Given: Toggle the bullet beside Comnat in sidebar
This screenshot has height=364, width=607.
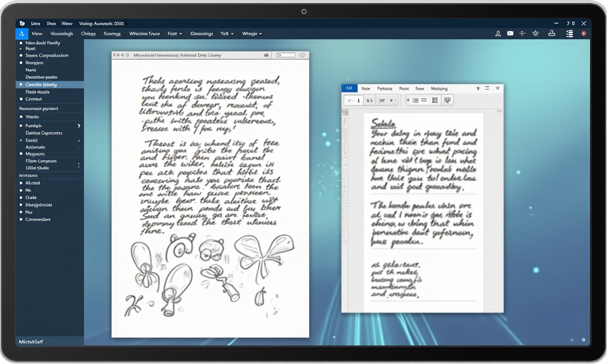Looking at the screenshot, I should pyautogui.click(x=21, y=99).
